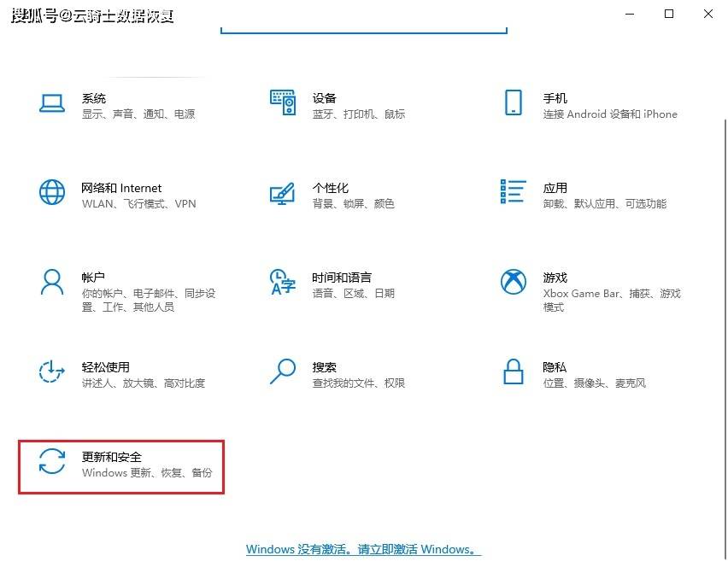Click description 蓝牙、打印机、鼠标
Screen dimensions: 728x573
(358, 114)
